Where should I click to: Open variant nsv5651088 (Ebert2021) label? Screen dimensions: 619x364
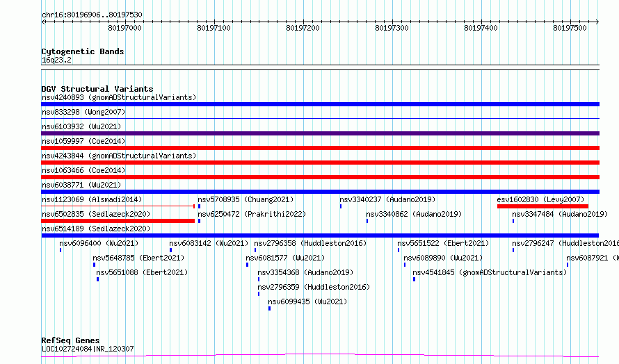point(142,272)
